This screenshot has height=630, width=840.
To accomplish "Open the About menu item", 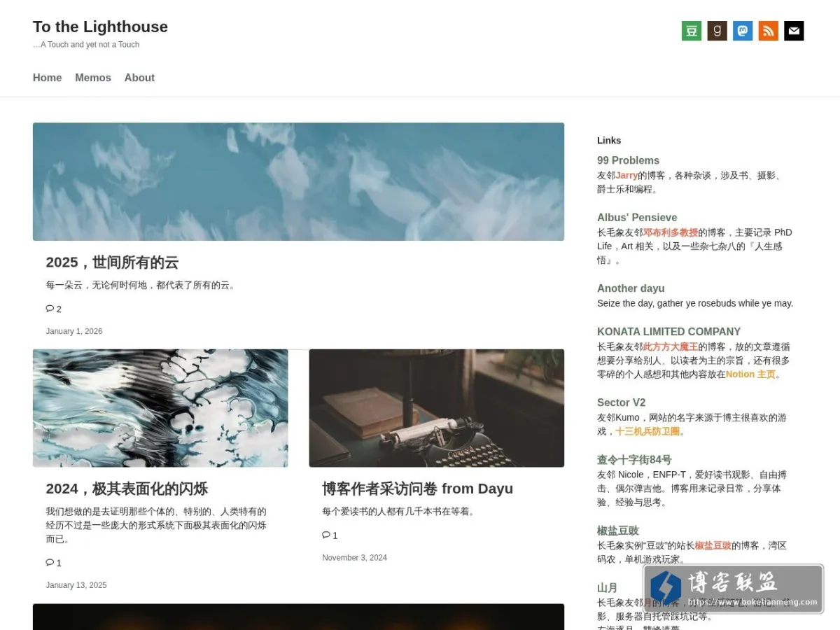I will (x=139, y=78).
